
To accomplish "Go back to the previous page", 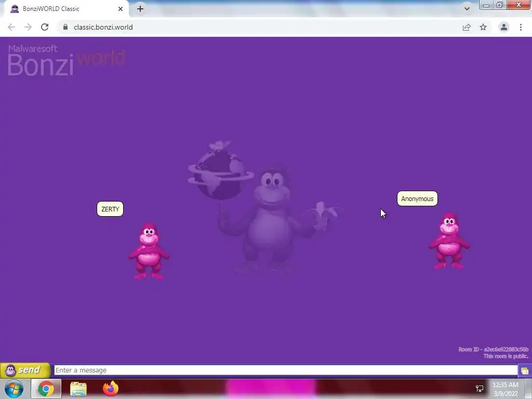I will [11, 27].
